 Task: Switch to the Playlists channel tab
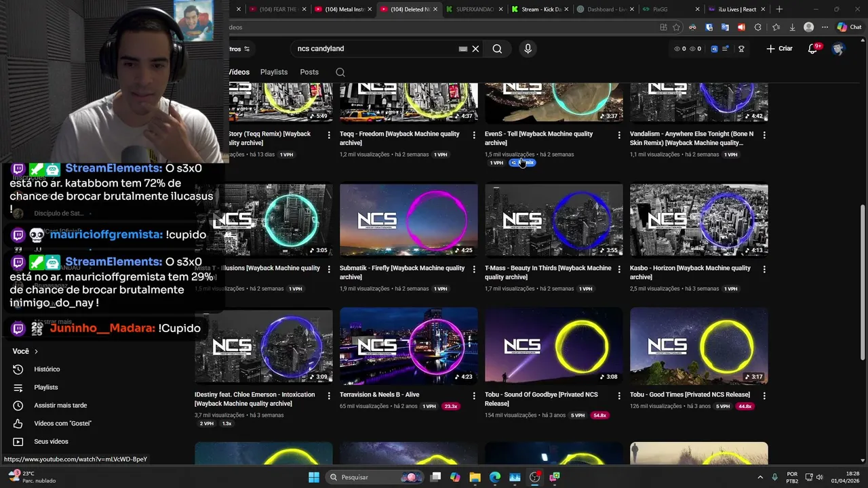click(x=274, y=72)
